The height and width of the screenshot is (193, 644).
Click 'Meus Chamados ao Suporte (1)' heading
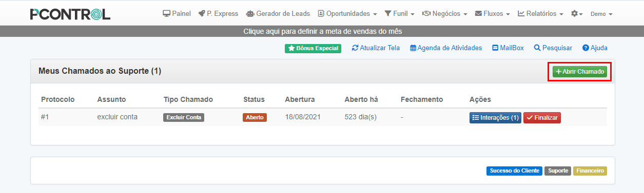coord(100,71)
